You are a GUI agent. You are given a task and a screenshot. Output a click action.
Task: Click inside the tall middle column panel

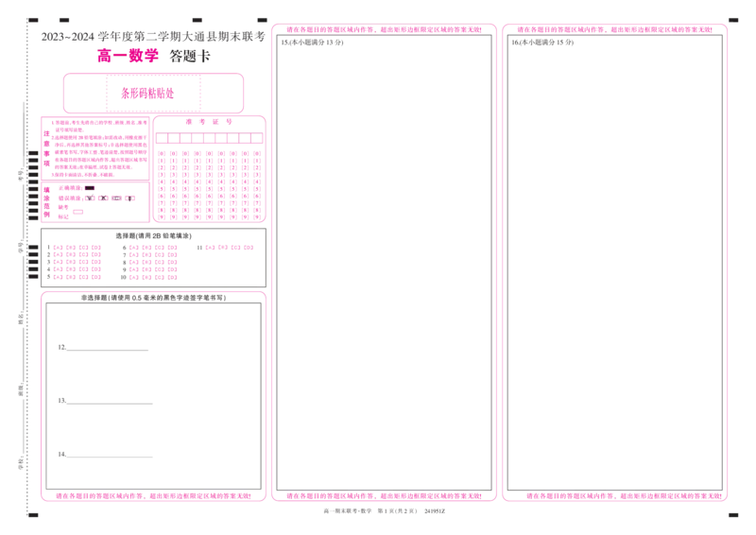(x=382, y=265)
